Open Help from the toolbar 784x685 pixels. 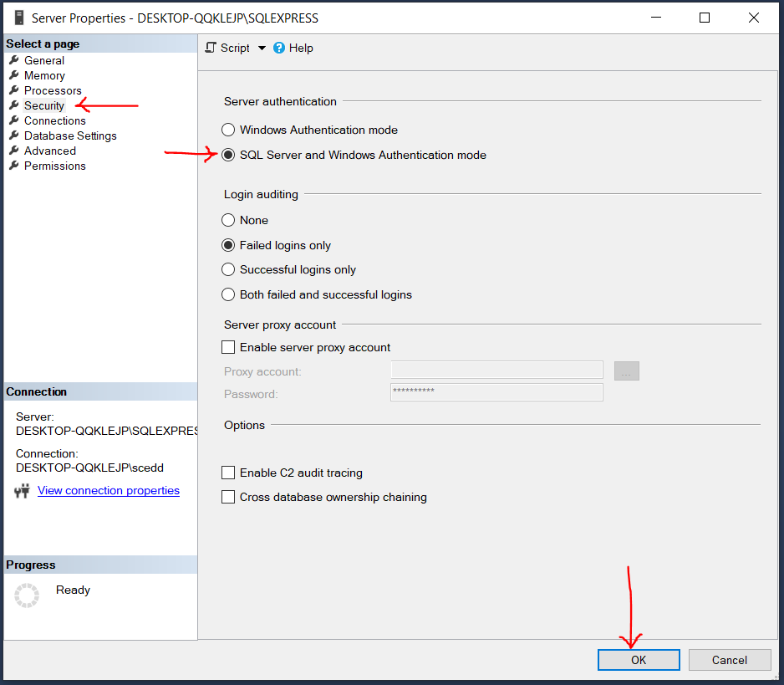301,48
